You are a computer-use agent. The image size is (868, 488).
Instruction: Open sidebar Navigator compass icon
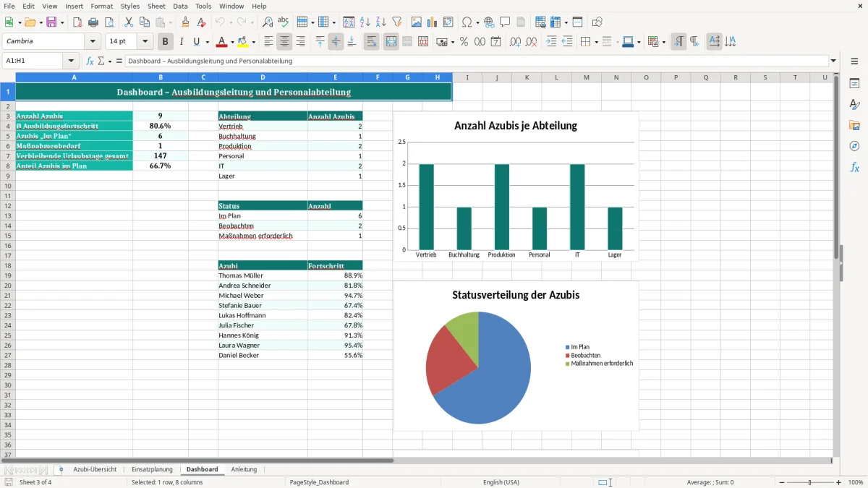(854, 146)
